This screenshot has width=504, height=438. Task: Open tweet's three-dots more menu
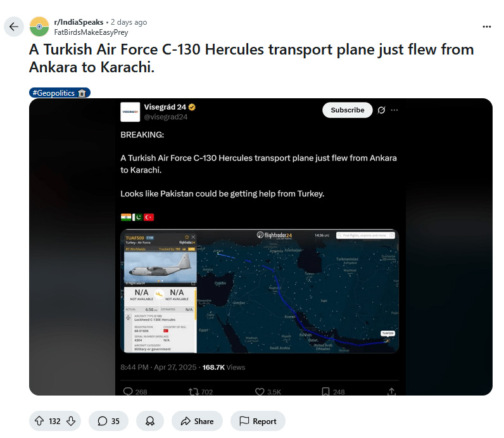394,110
